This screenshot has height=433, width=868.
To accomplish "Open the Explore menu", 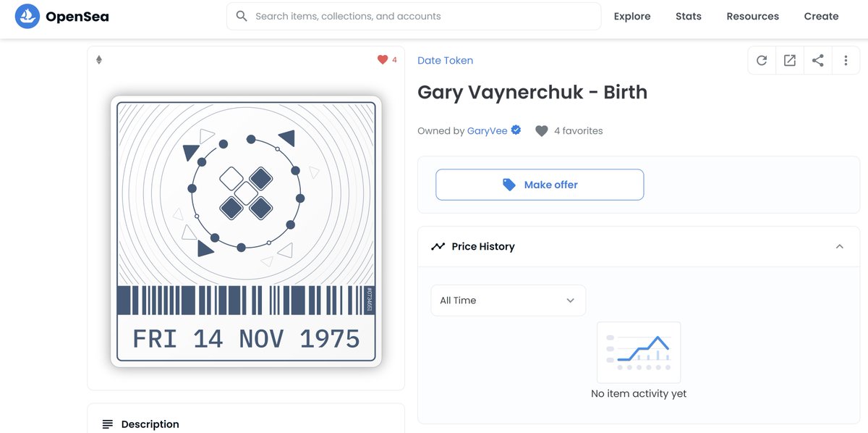I will (632, 16).
